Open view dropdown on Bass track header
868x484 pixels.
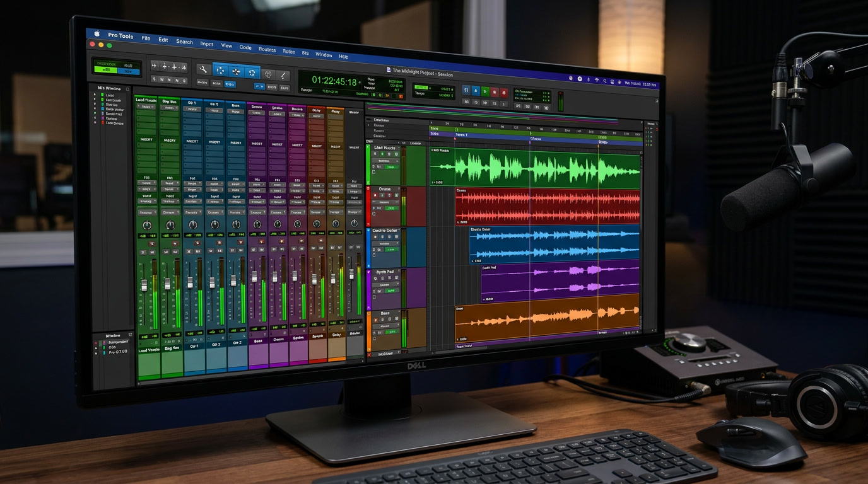(385, 326)
